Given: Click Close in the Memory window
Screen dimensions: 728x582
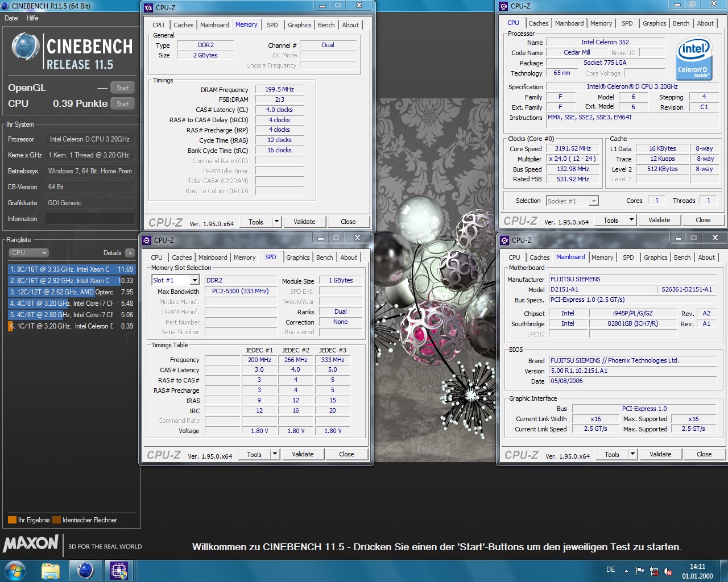Looking at the screenshot, I should 348,222.
